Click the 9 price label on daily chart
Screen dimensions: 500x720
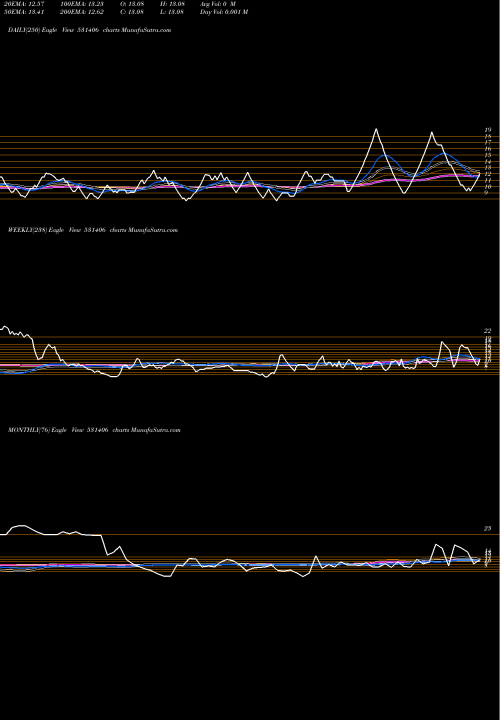tap(487, 193)
